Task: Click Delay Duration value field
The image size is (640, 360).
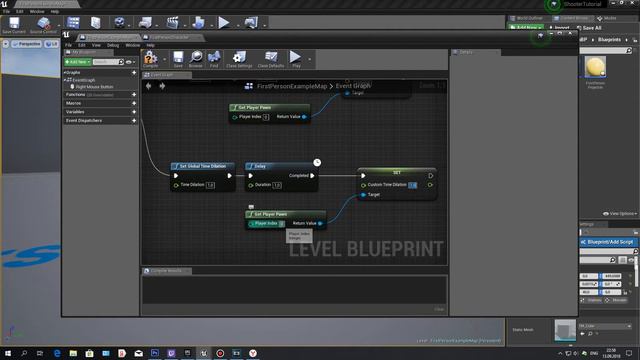Action: coord(277,185)
